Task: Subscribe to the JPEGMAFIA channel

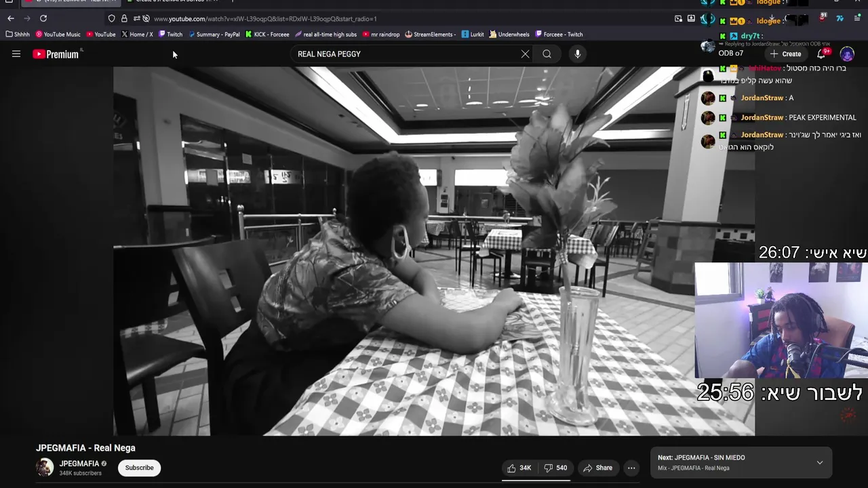Action: [x=139, y=468]
